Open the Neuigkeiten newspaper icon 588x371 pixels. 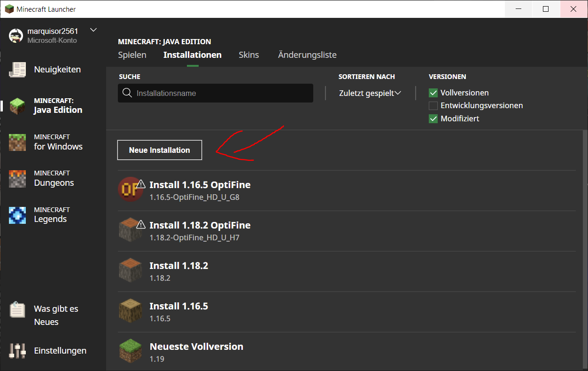pos(18,70)
